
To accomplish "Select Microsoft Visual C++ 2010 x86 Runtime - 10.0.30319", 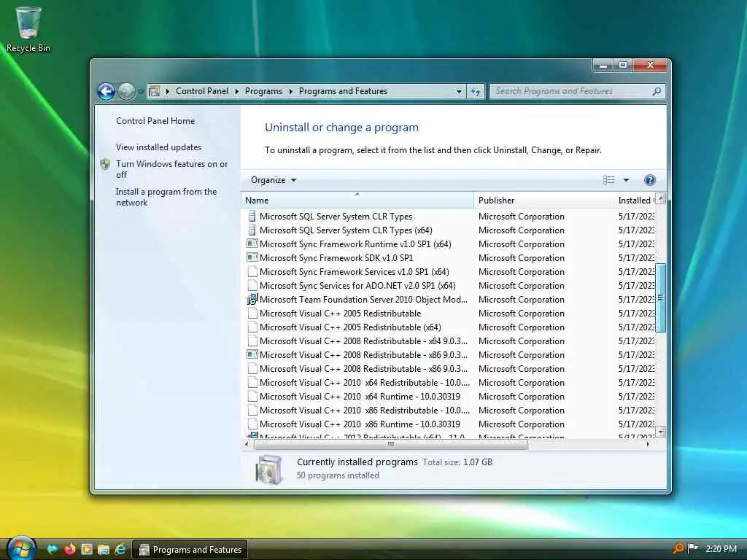I will point(449,424).
